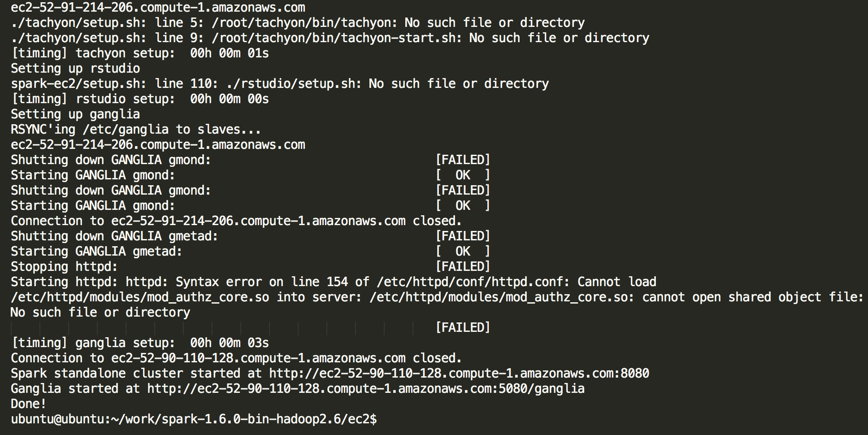Viewport: 868px width, 435px height.
Task: Click the tachyon-start.sh error line
Action: (330, 38)
